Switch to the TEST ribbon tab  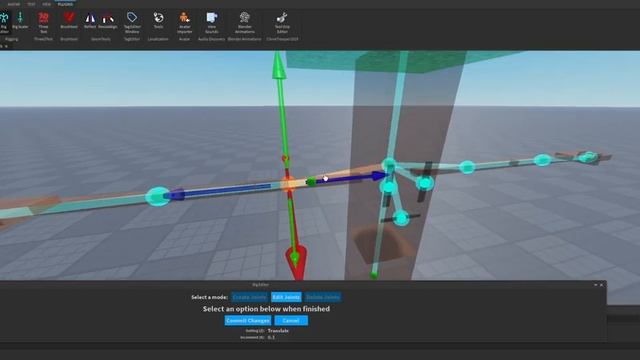(x=31, y=4)
